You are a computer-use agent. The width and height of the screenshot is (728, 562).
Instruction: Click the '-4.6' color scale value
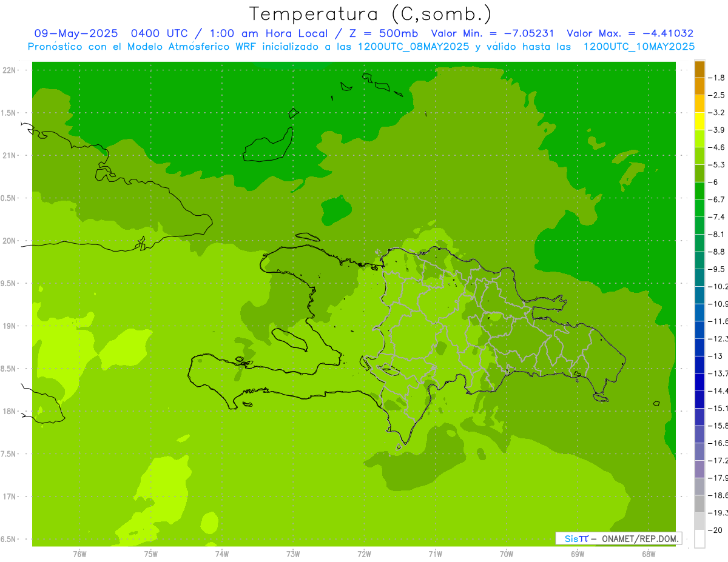(x=716, y=147)
